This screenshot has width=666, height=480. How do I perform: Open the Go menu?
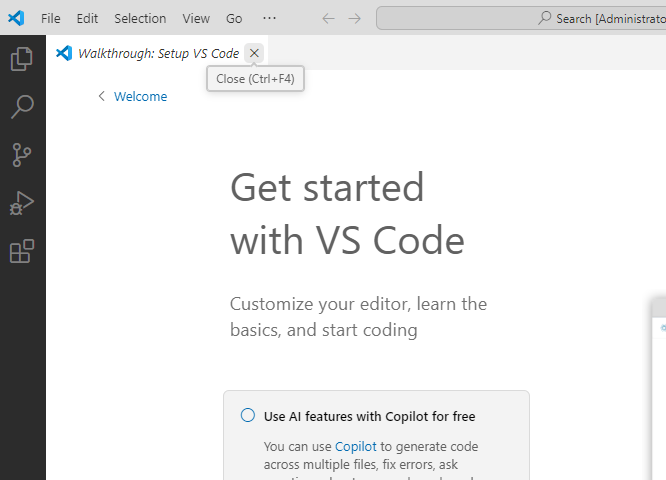tap(234, 19)
